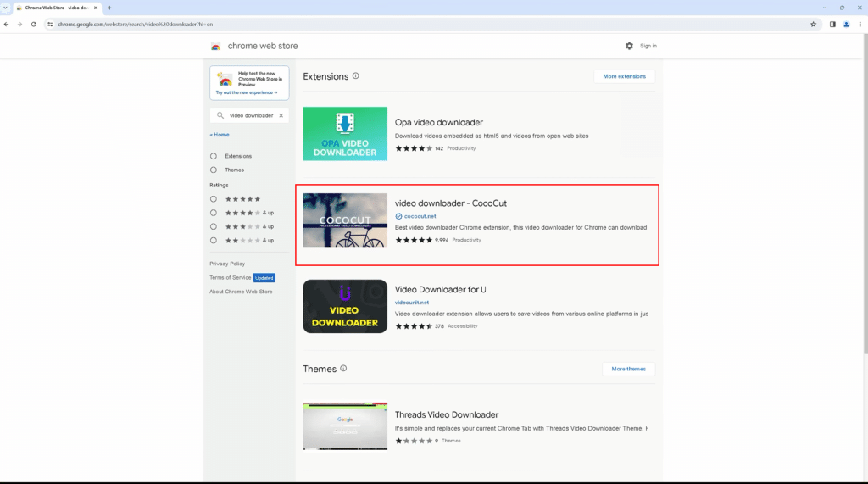868x484 pixels.
Task: Click the Updated badge beside Terms of Service
Action: coord(264,278)
